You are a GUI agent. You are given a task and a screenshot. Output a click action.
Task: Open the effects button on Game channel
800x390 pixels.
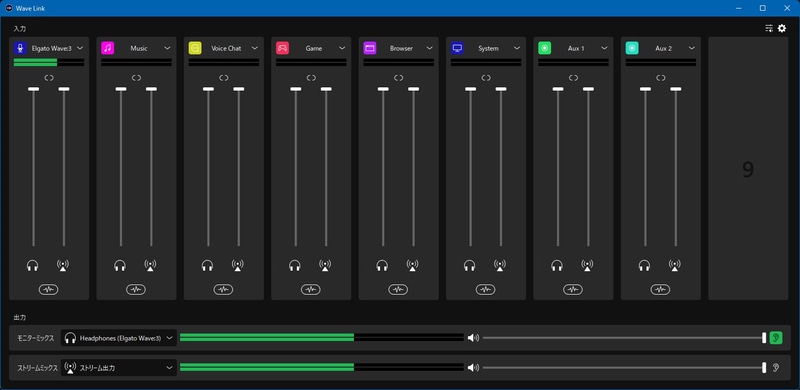tap(311, 289)
